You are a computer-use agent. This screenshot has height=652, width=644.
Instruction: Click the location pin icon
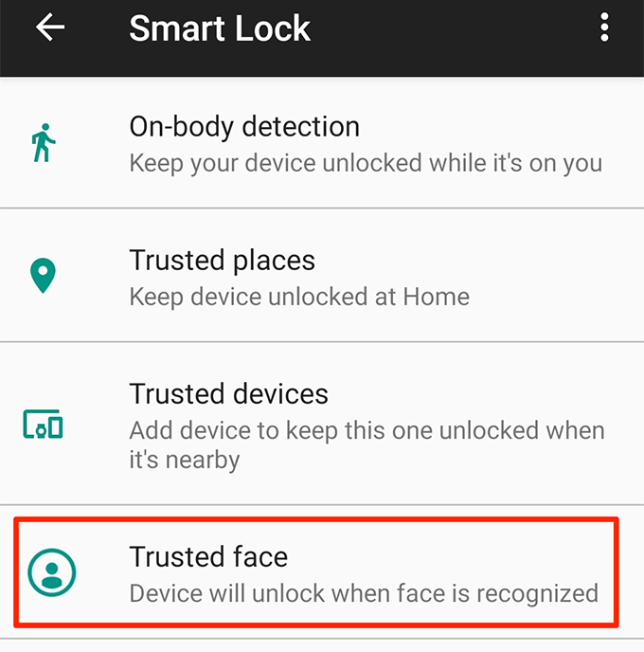click(x=43, y=276)
